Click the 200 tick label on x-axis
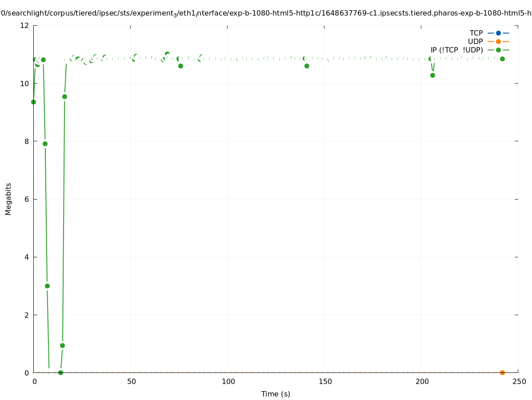The height and width of the screenshot is (400, 532). click(421, 381)
